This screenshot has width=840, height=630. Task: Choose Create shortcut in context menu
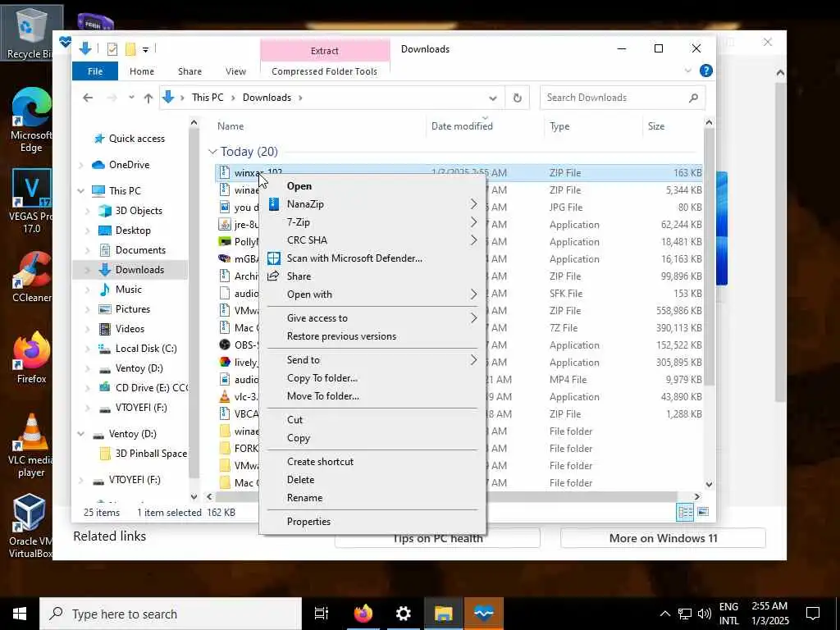372,462
